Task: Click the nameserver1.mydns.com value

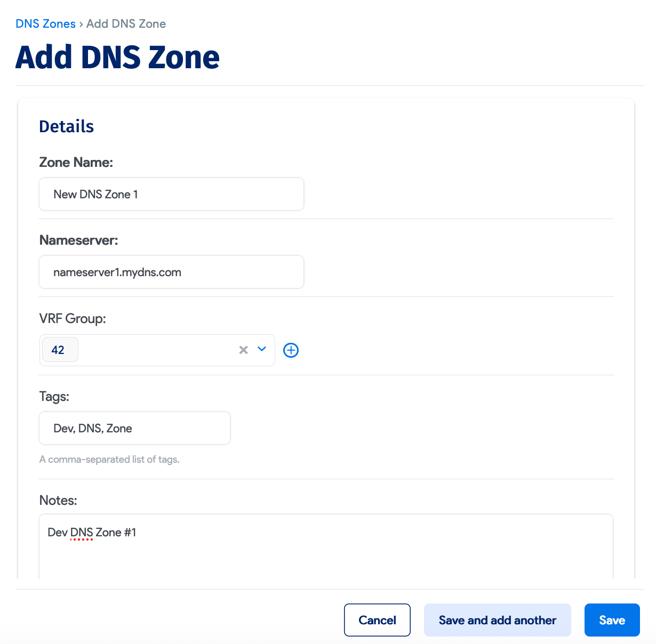Action: coord(117,272)
